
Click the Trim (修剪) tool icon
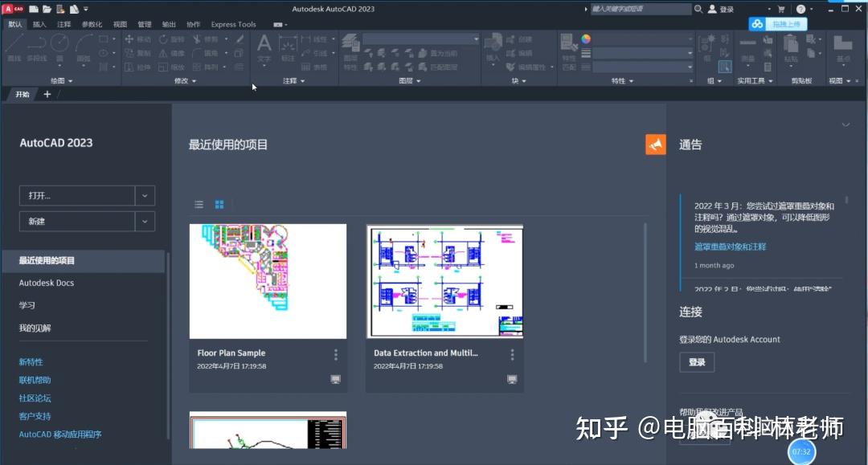(197, 39)
